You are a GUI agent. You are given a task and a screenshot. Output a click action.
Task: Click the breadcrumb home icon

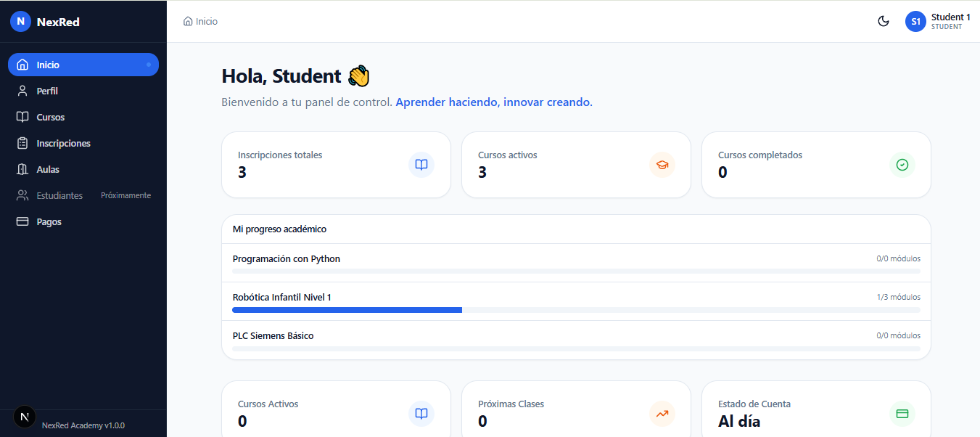click(189, 21)
